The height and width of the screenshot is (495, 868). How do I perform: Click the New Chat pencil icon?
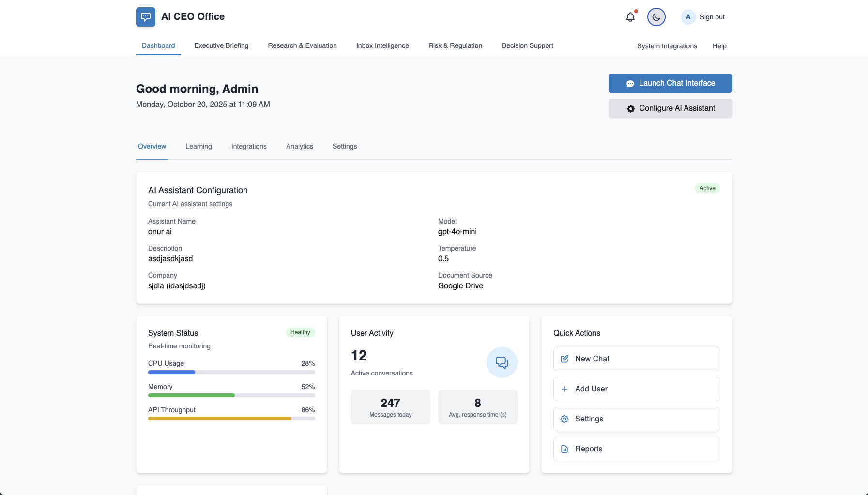(564, 359)
